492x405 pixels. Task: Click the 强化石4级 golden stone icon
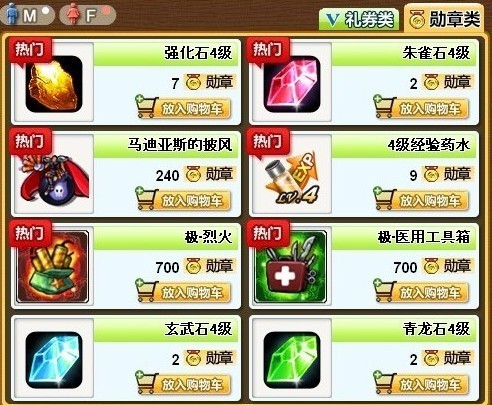[54, 84]
